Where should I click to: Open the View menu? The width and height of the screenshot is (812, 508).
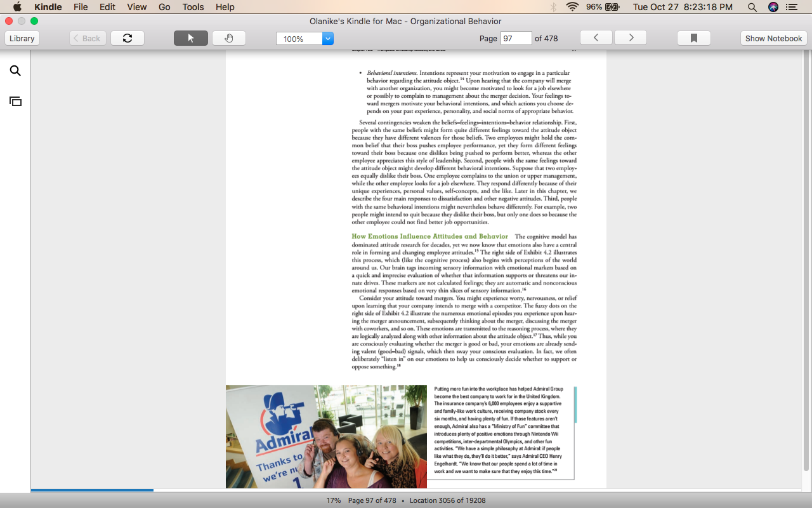pyautogui.click(x=137, y=7)
